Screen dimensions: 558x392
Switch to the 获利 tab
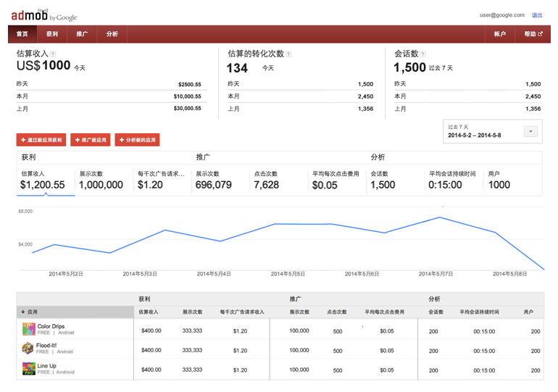pos(52,34)
